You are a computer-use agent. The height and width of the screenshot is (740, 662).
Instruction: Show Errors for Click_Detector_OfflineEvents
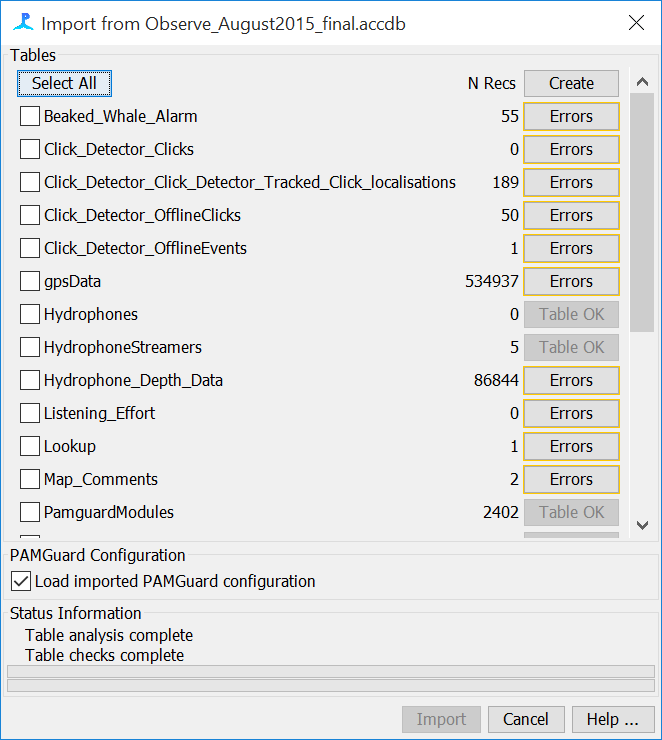click(x=571, y=249)
